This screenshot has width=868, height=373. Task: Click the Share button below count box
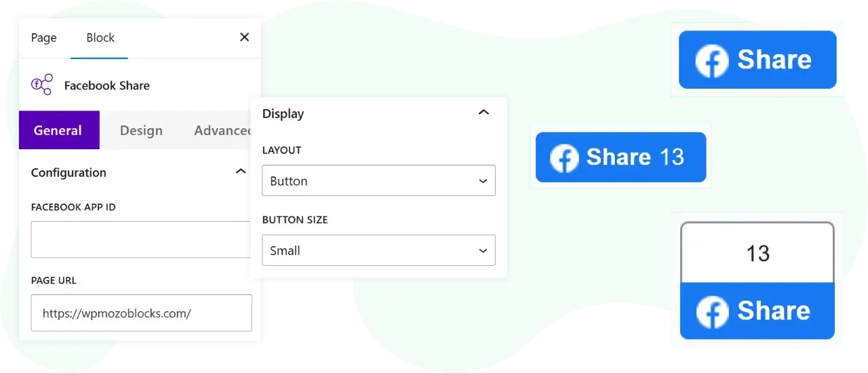pos(757,311)
